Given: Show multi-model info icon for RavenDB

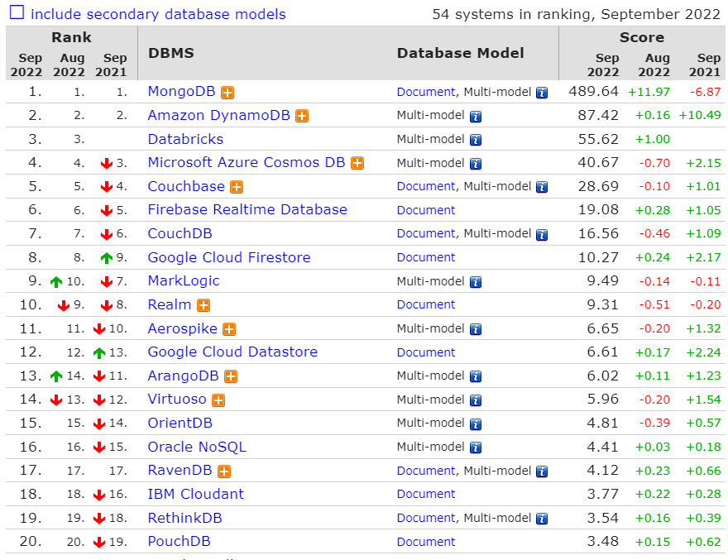Looking at the screenshot, I should click(x=542, y=471).
